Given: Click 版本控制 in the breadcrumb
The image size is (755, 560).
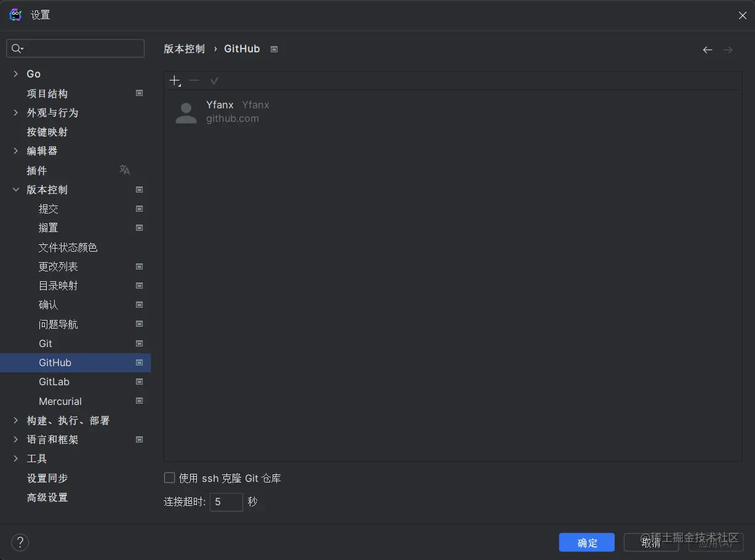Looking at the screenshot, I should coord(184,49).
